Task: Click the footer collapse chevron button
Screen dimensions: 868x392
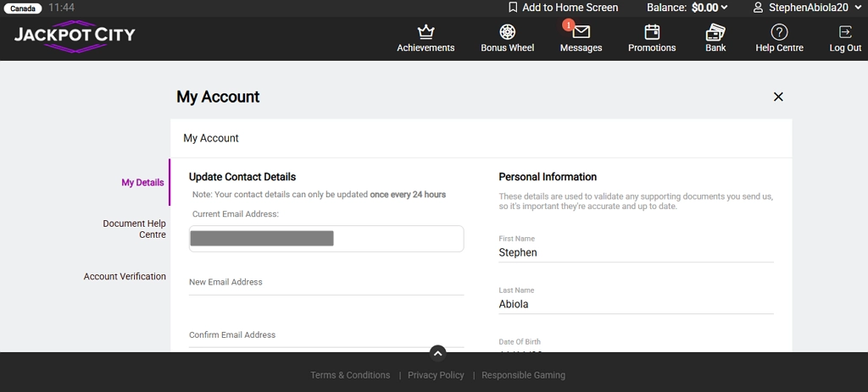Action: tap(437, 353)
